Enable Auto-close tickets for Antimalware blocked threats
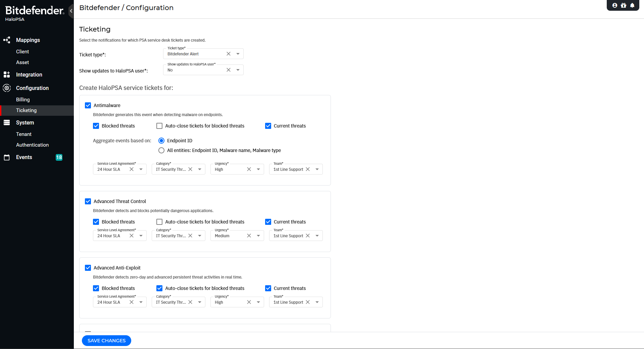This screenshot has width=644, height=349. click(159, 126)
